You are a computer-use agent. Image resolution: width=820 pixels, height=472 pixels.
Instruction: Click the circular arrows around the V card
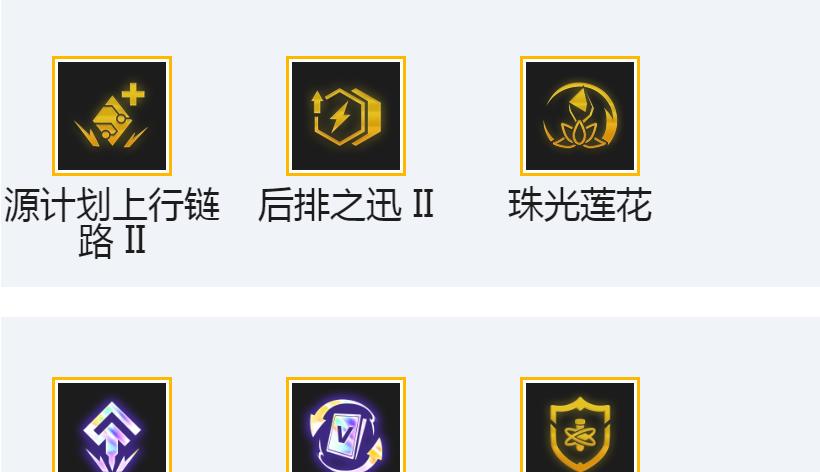[x=346, y=435]
